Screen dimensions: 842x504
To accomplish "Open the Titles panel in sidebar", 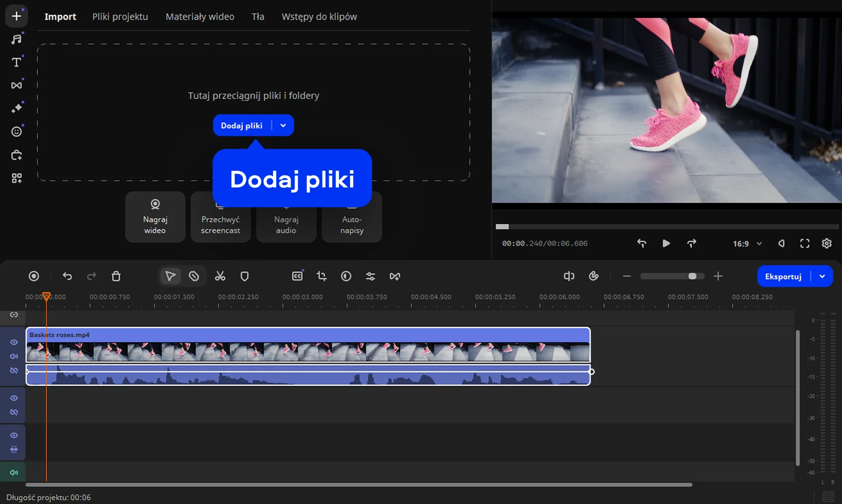I will coord(17,62).
